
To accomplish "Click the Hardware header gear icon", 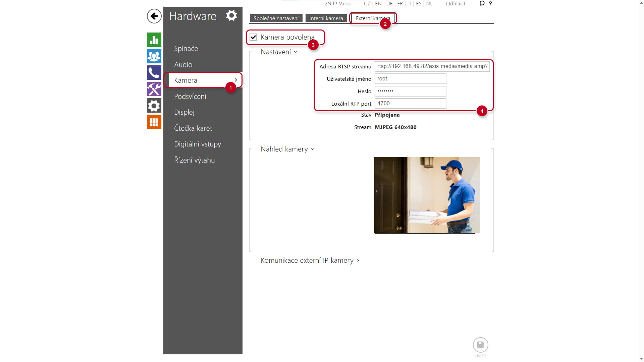I will coord(231,15).
